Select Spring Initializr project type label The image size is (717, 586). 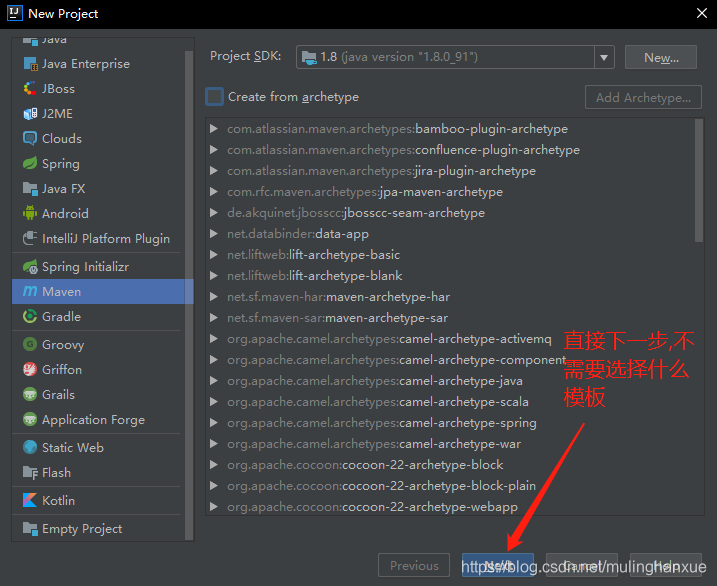[86, 266]
